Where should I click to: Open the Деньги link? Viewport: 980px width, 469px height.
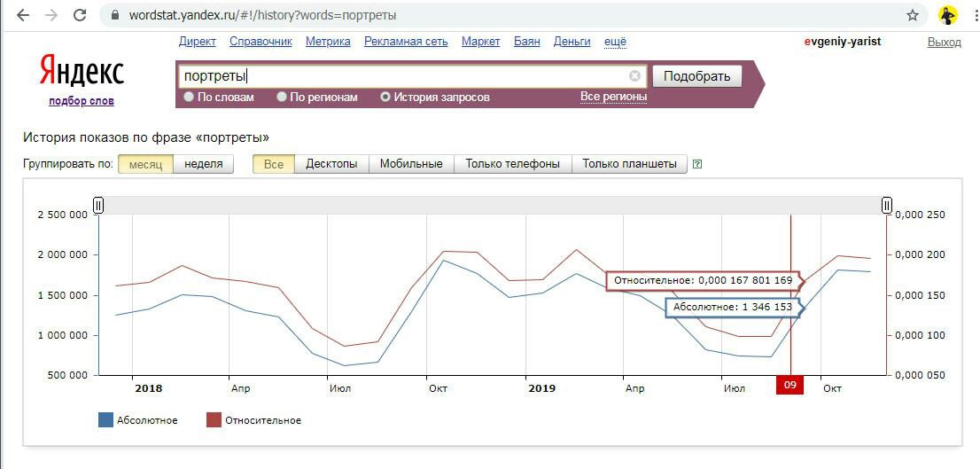(572, 42)
